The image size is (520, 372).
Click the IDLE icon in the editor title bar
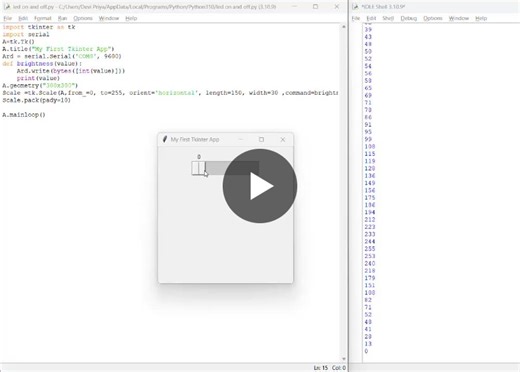pos(7,7)
